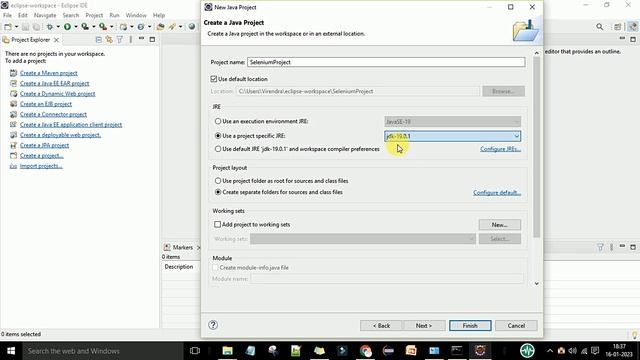Select Use an execution environment JRE radio
Image resolution: width=640 pixels, height=360 pixels.
pos(218,121)
